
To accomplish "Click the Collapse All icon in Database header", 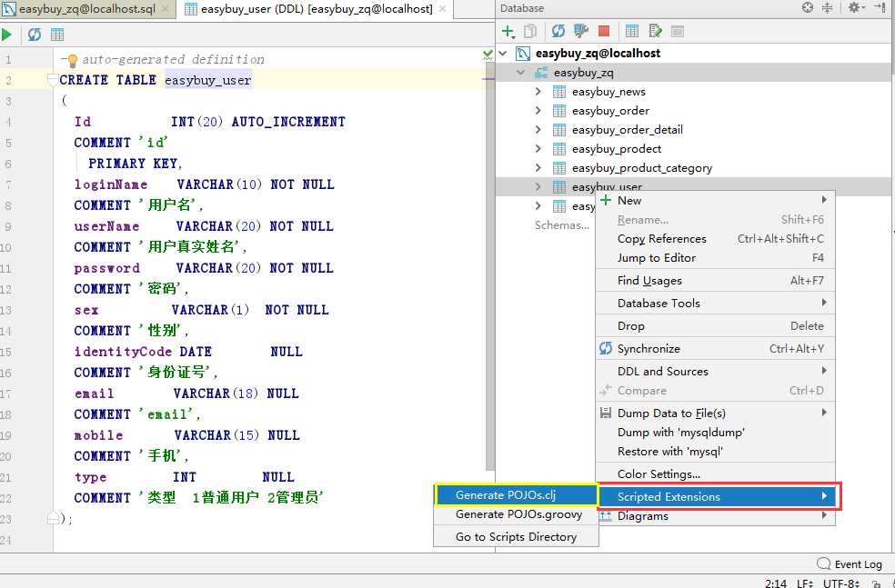I will pyautogui.click(x=827, y=8).
